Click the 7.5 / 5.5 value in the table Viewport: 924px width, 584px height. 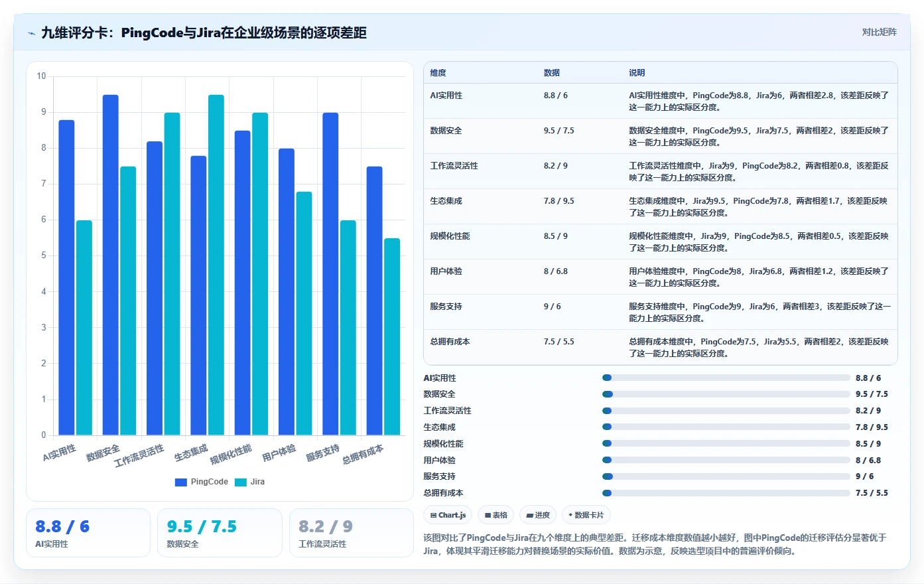click(559, 342)
